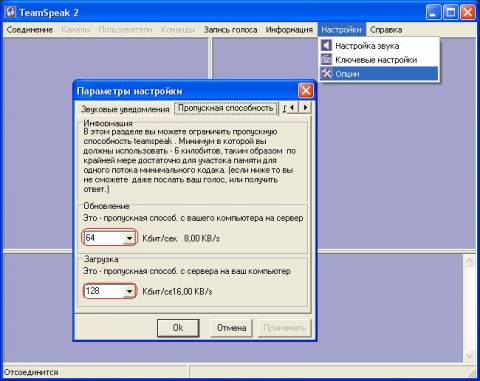Open the Соединение menu
Image resolution: width=480 pixels, height=381 pixels.
29,30
